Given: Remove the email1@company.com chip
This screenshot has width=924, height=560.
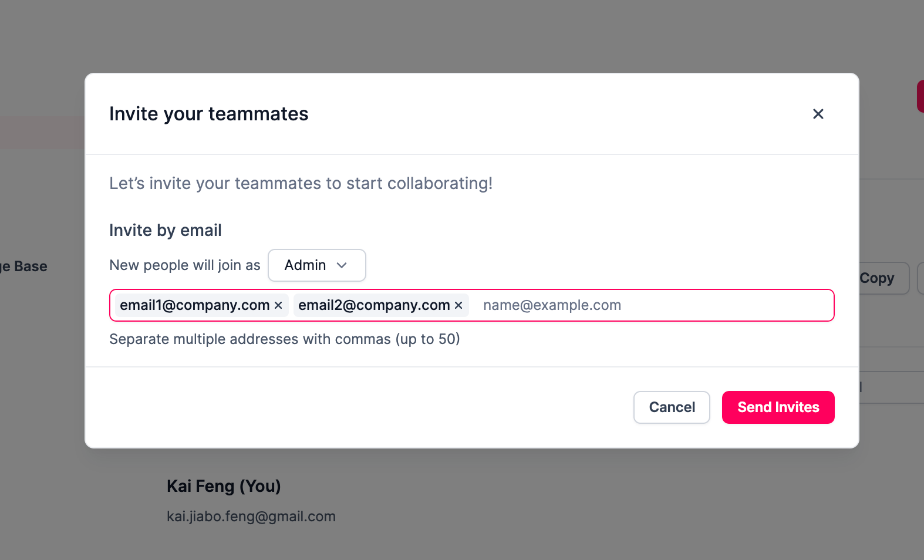Looking at the screenshot, I should (278, 305).
